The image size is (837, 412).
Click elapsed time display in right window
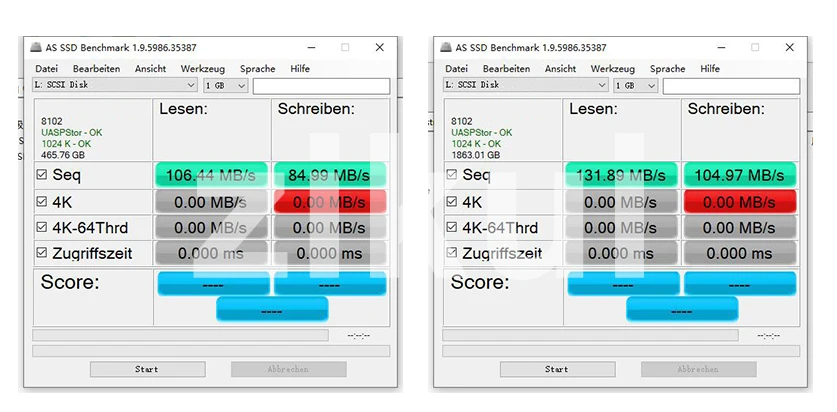coord(769,336)
